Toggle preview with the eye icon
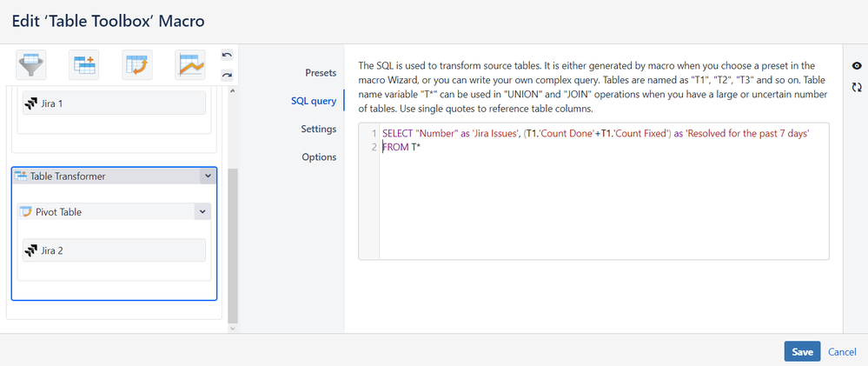The width and height of the screenshot is (868, 366). [858, 66]
